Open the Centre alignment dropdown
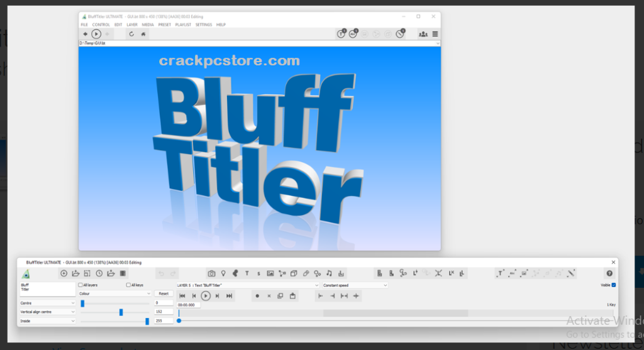Image resolution: width=644 pixels, height=350 pixels. [x=48, y=304]
